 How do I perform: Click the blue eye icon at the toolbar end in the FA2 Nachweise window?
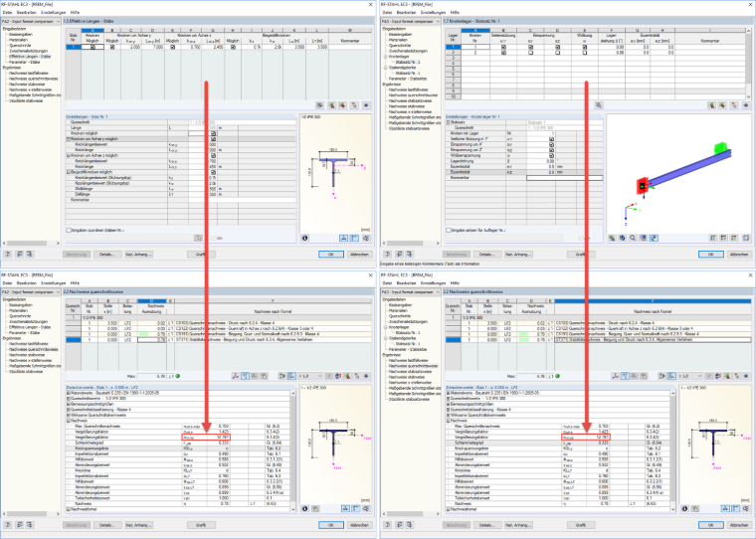(x=366, y=376)
